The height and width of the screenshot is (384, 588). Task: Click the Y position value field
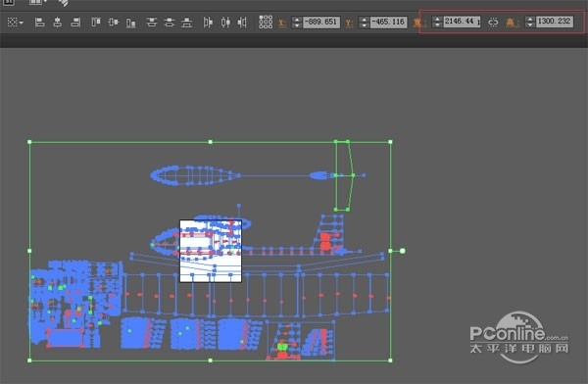388,23
